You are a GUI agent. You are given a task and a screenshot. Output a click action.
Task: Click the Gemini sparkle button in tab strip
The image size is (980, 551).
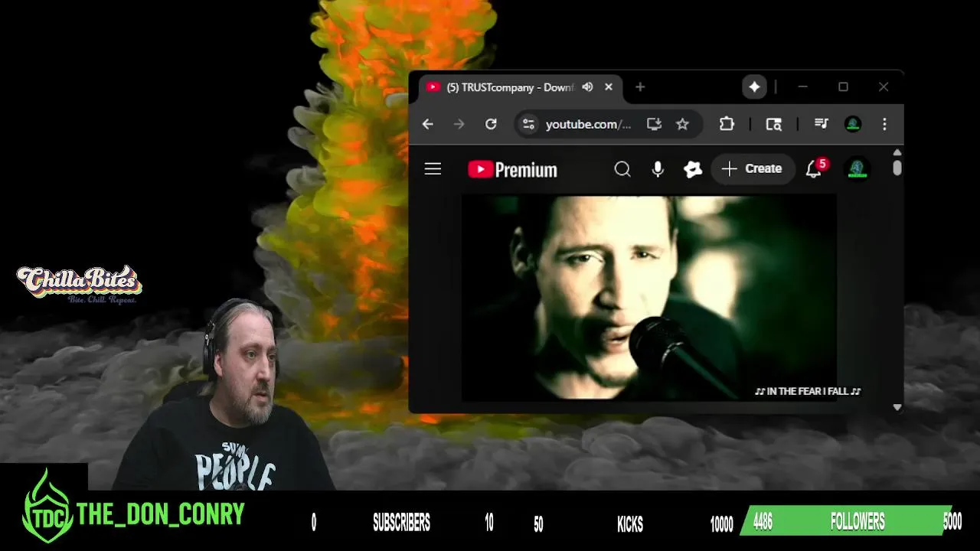pyautogui.click(x=754, y=87)
